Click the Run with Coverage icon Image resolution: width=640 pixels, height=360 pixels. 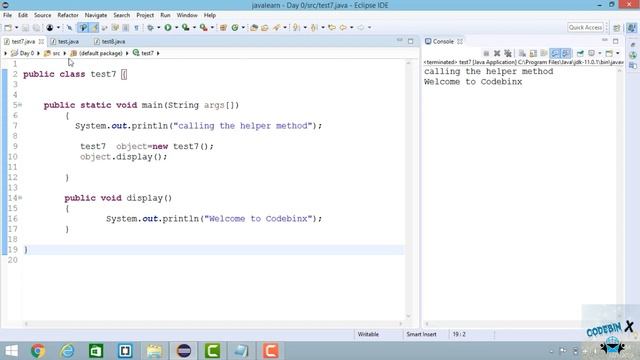186,27
